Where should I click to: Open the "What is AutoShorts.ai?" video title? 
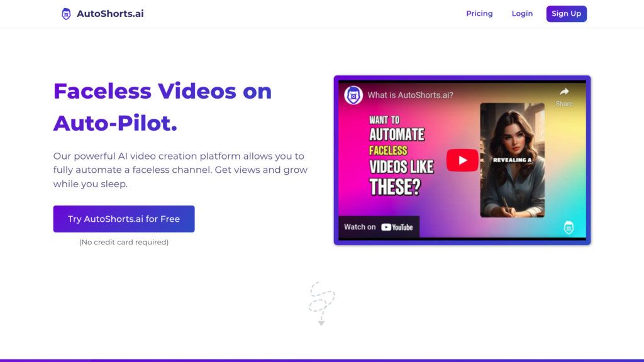410,96
